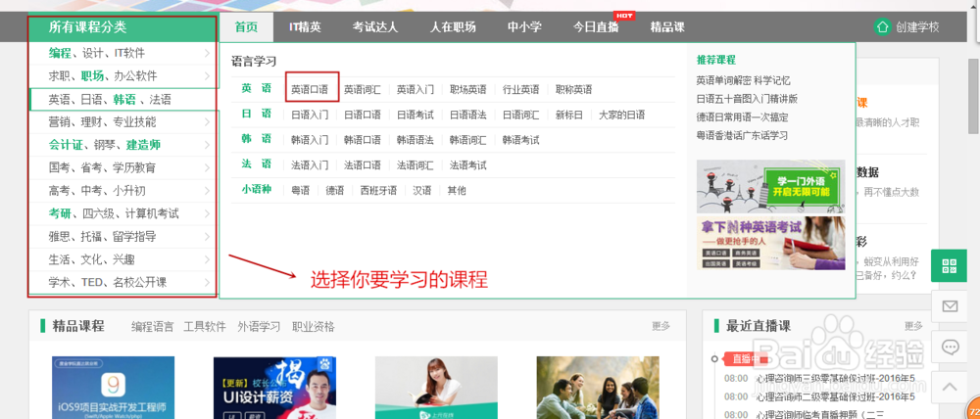Open the chat bubble floating button

point(950,347)
